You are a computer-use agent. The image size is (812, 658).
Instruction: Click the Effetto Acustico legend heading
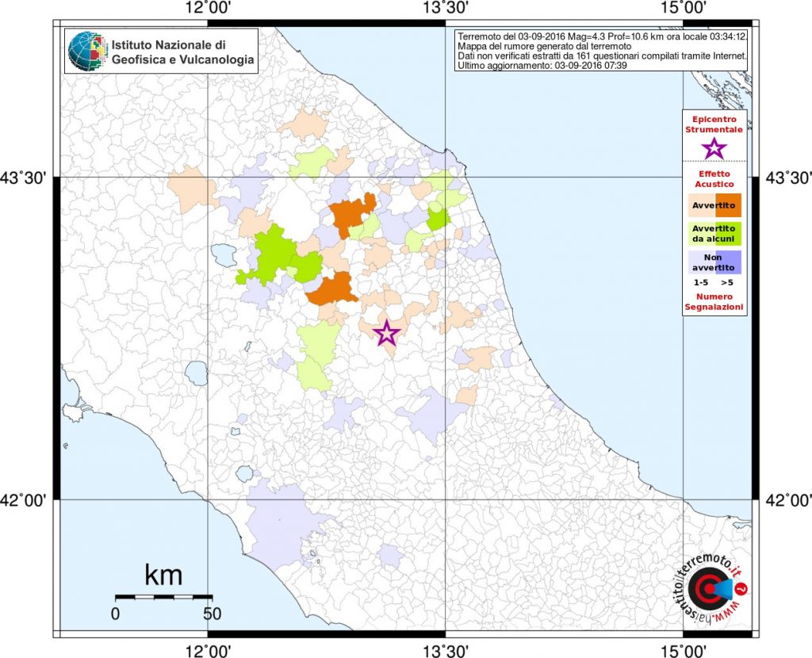click(714, 178)
